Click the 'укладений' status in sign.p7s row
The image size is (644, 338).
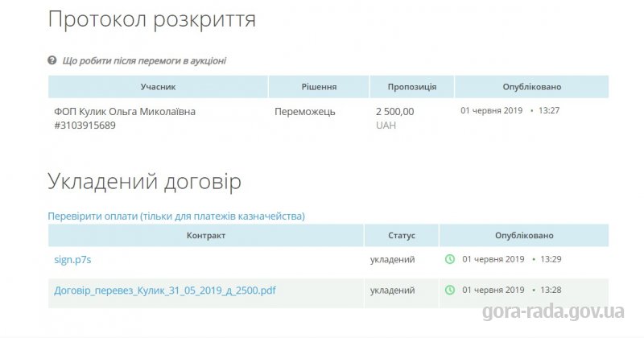393,260
